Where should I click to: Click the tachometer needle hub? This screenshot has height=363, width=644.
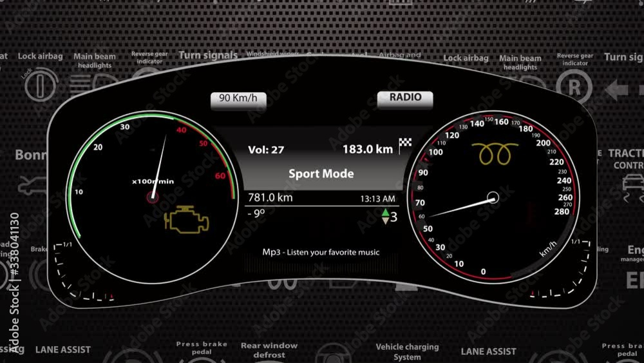[x=153, y=198]
